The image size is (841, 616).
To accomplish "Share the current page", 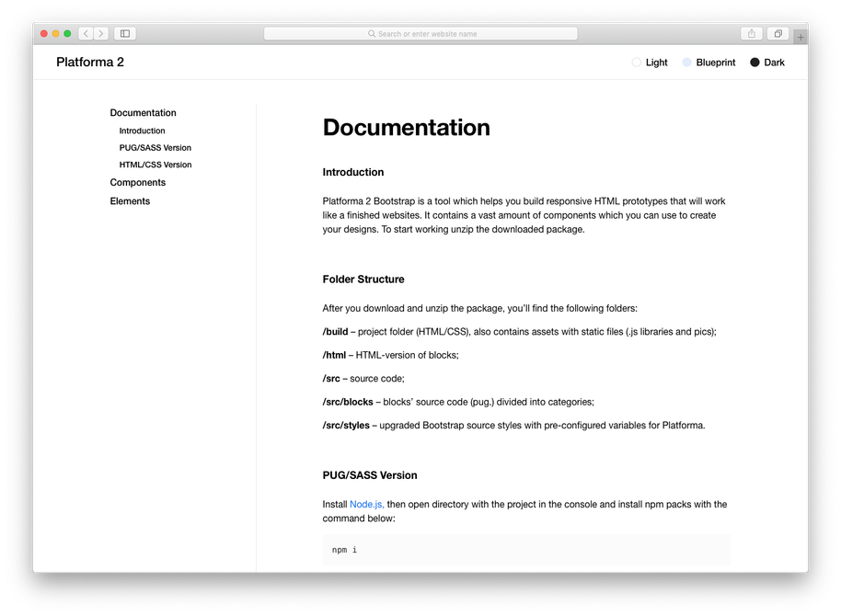I will click(x=750, y=33).
